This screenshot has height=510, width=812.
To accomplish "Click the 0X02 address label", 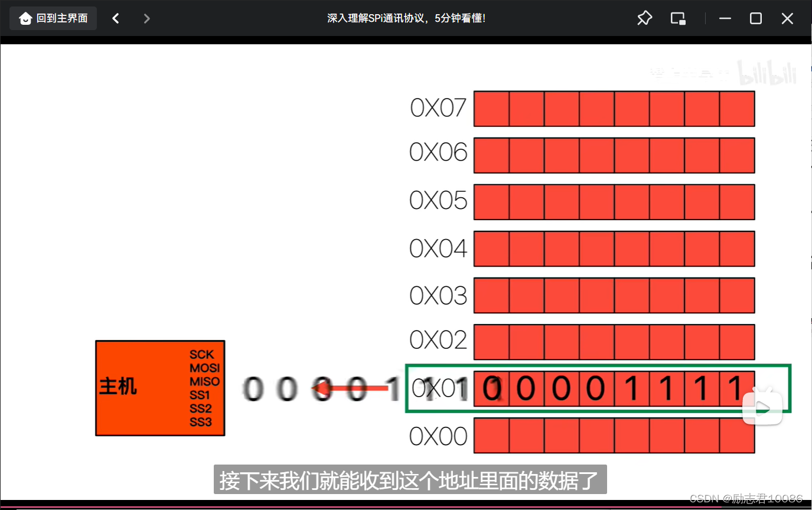I will tap(439, 341).
